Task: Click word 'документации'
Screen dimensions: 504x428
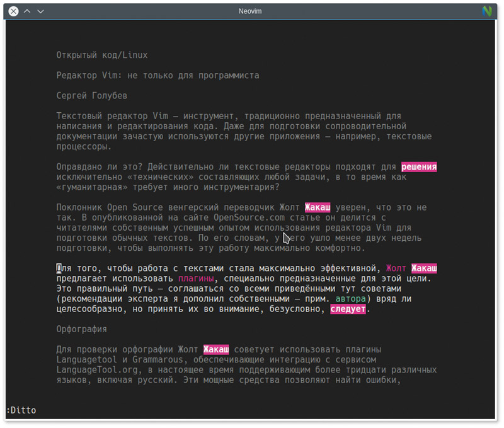Action: (x=87, y=136)
